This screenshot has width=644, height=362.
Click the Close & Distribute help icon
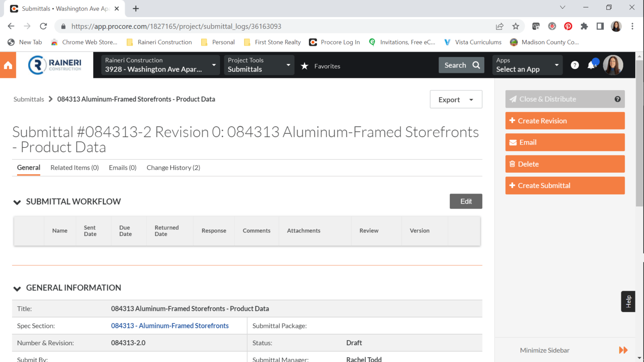tap(618, 99)
